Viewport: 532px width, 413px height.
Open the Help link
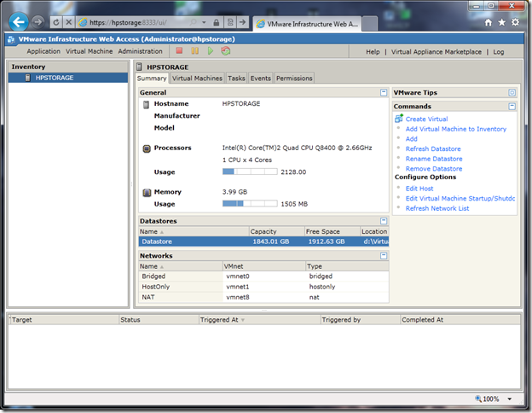(373, 52)
